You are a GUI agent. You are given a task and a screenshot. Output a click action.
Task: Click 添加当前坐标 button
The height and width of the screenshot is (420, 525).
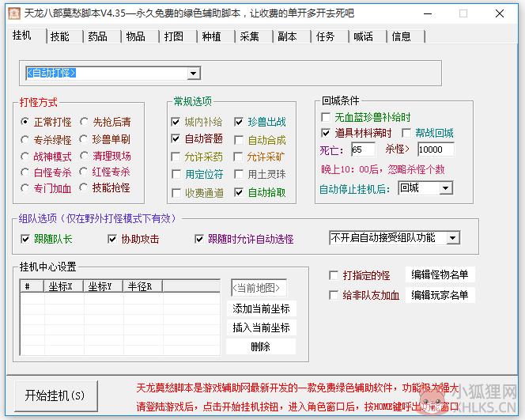coord(261,308)
